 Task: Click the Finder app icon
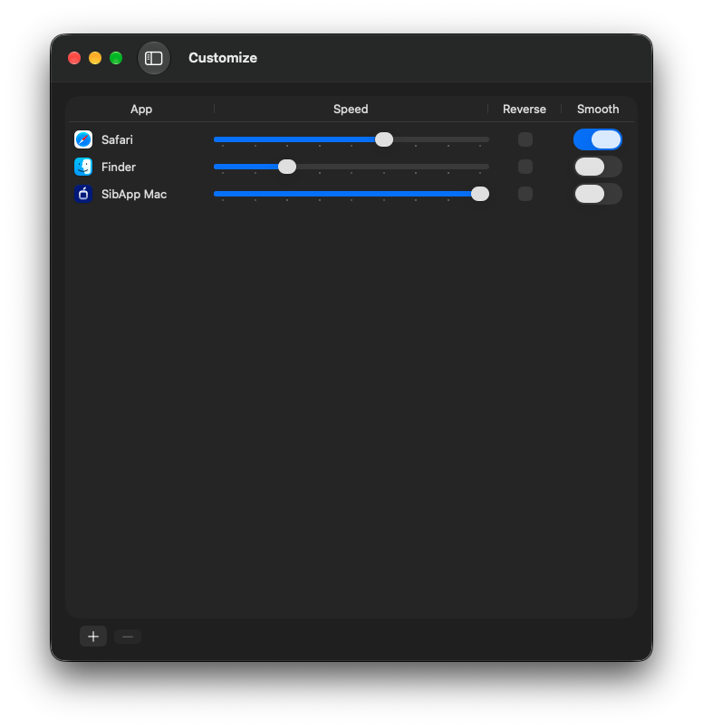pyautogui.click(x=83, y=167)
